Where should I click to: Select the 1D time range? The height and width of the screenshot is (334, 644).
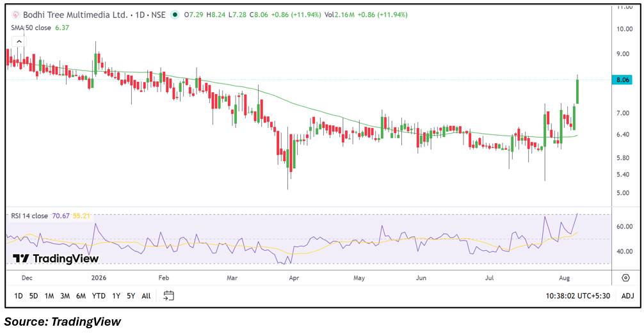pyautogui.click(x=19, y=296)
